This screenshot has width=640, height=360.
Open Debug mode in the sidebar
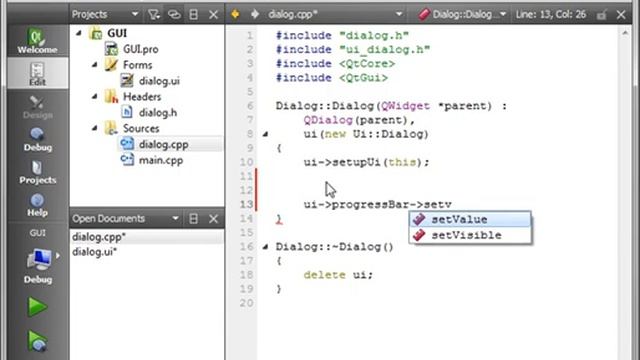(x=37, y=140)
